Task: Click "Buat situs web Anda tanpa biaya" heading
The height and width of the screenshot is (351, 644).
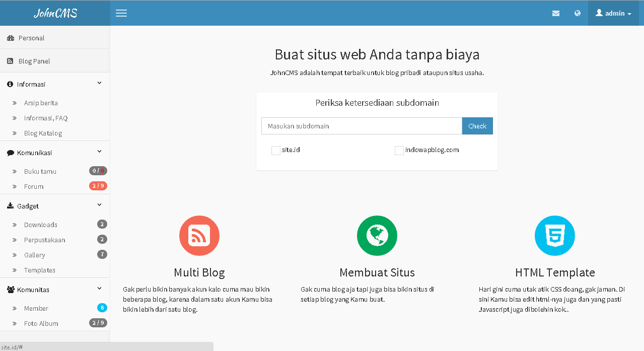Action: pos(377,54)
